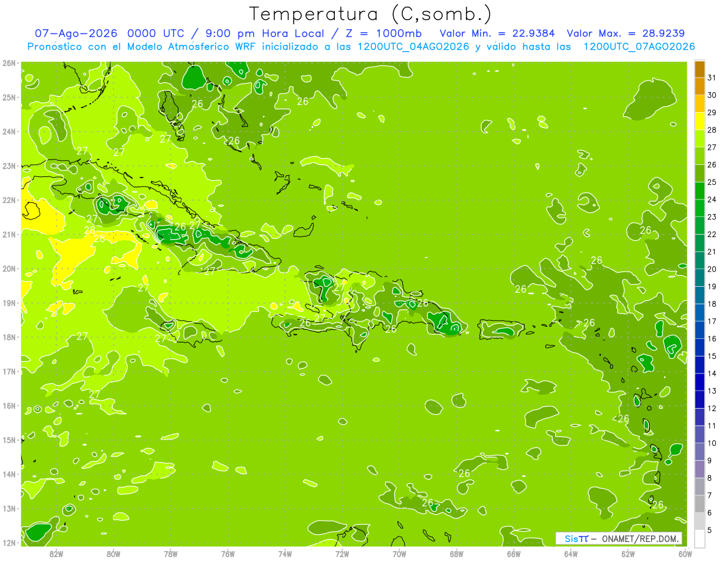Pick the yellow-green swatch between 27 and 28

(699, 138)
